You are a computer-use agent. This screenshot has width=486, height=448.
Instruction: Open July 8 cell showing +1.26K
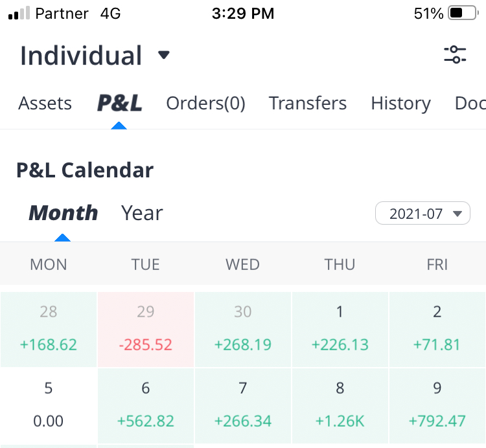340,406
